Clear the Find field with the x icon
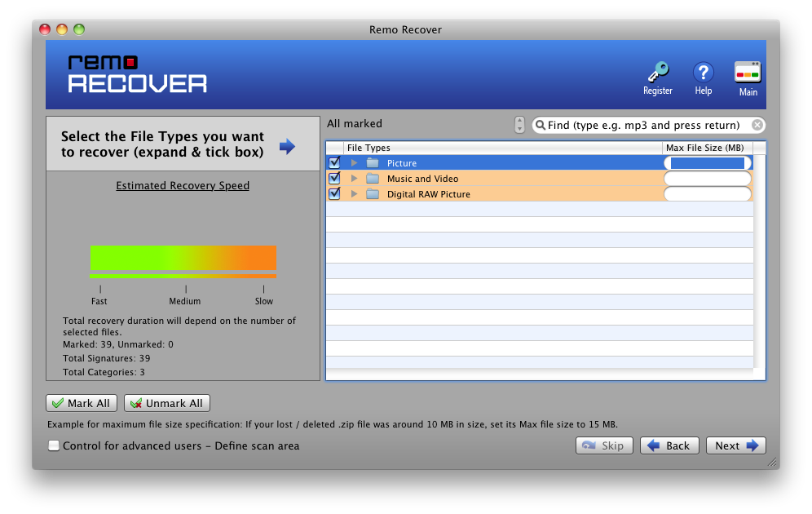812x514 pixels. point(757,125)
